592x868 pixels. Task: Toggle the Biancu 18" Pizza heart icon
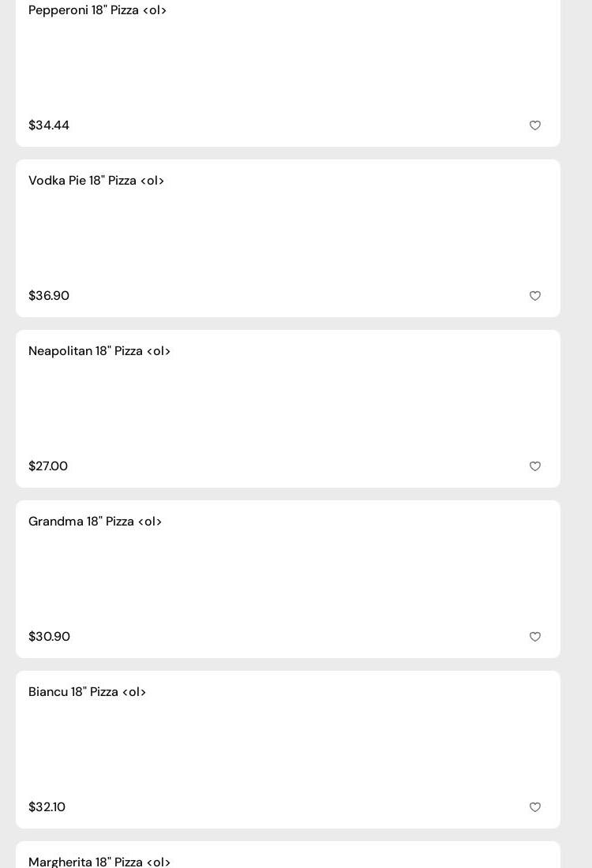pos(535,807)
